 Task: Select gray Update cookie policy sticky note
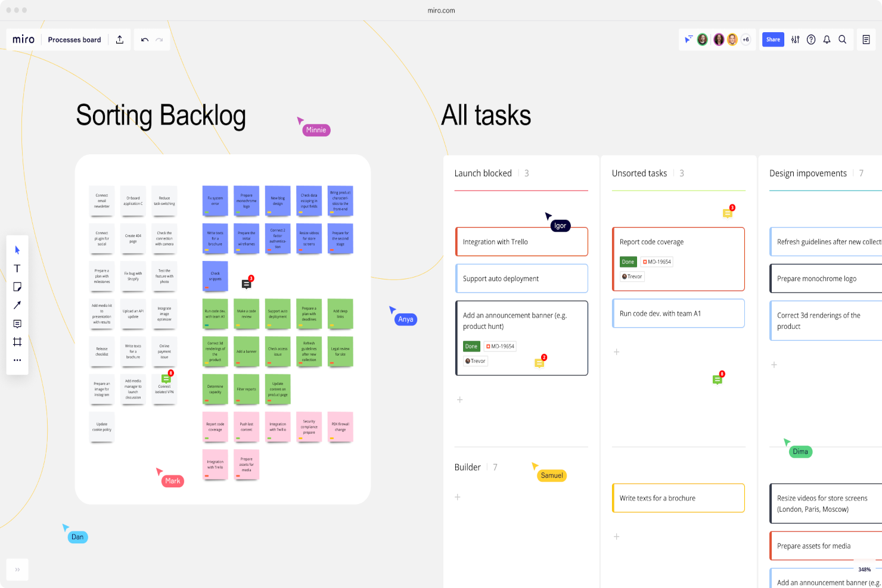click(102, 427)
